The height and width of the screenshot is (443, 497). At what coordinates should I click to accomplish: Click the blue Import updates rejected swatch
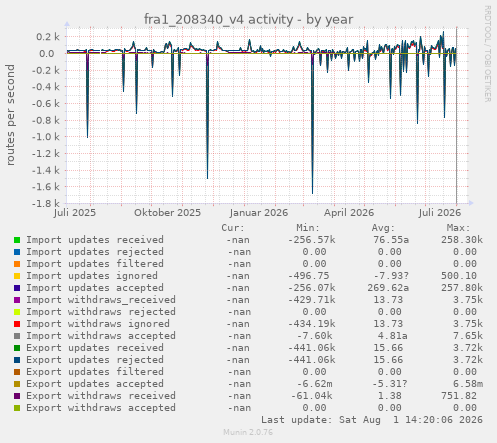pos(17,252)
